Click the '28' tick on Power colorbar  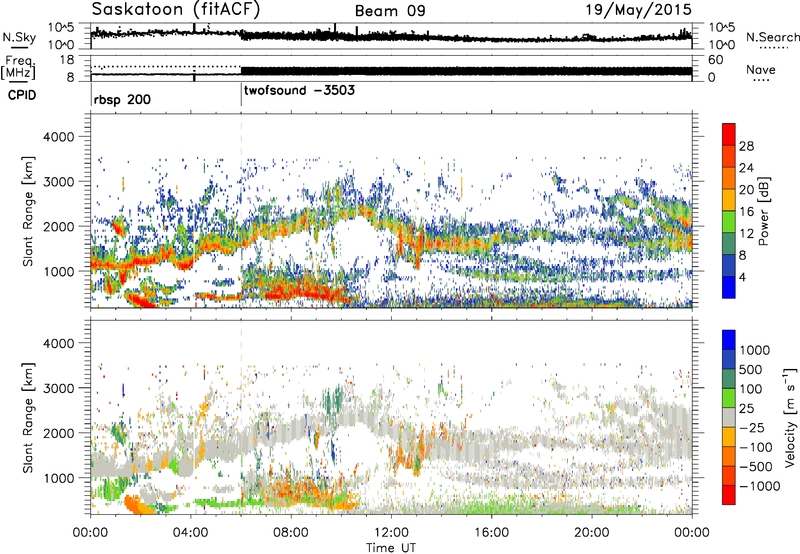coord(746,146)
